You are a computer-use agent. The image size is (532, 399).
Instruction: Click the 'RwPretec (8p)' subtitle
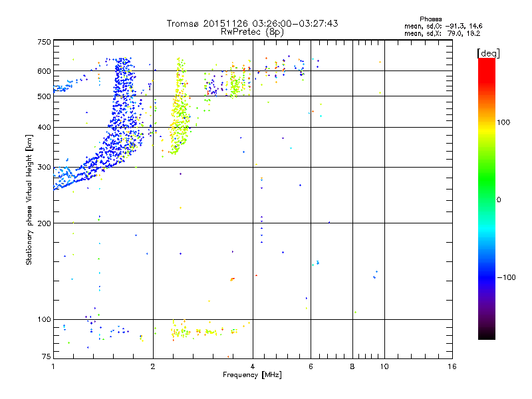point(252,32)
